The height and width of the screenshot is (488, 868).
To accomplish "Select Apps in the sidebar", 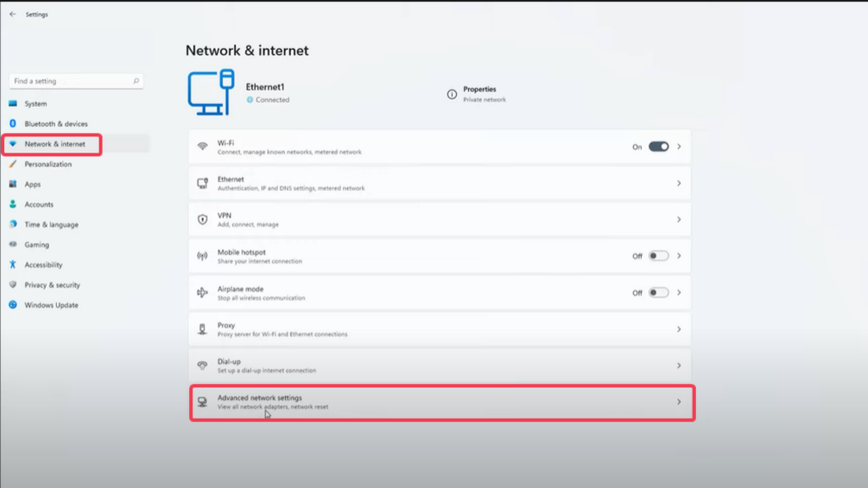I will pyautogui.click(x=32, y=184).
